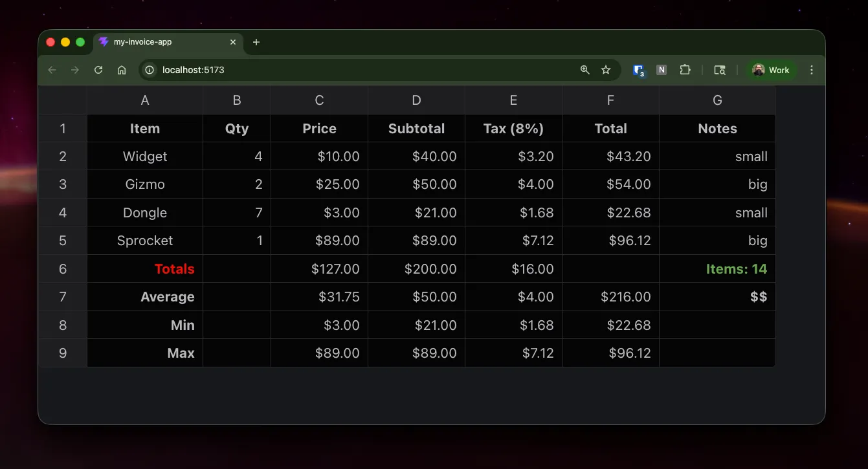868x469 pixels.
Task: Open the Bitwarden extension icon
Action: pos(639,70)
